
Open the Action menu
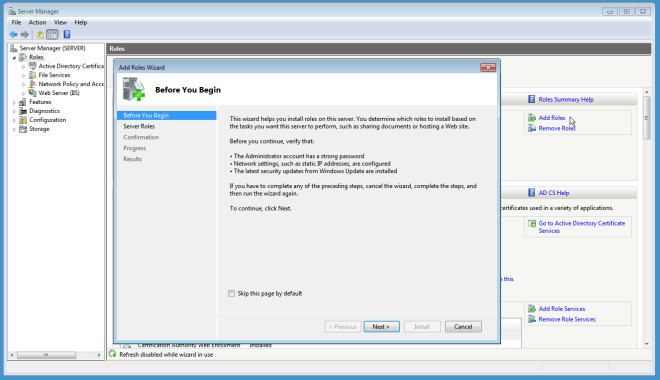[37, 22]
